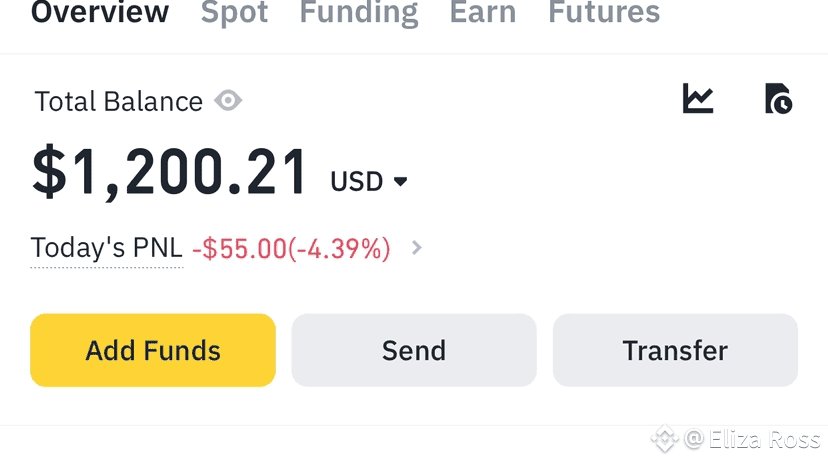This screenshot has width=828, height=464.
Task: Tap the Transfer button
Action: pos(675,350)
